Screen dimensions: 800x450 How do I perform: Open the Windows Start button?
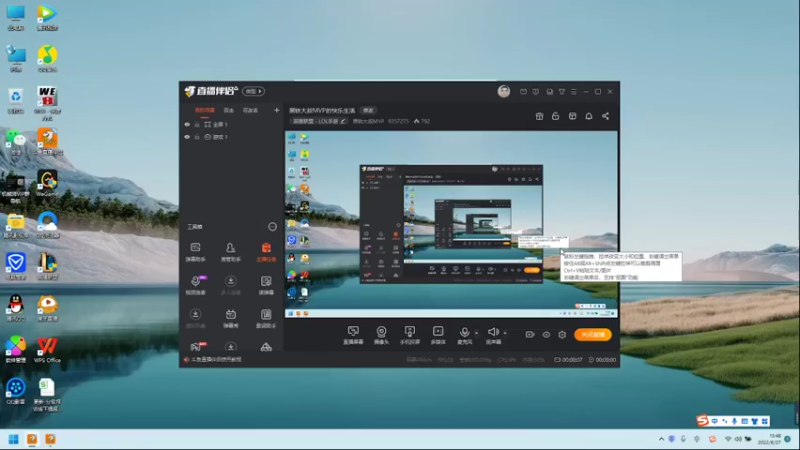(14, 439)
